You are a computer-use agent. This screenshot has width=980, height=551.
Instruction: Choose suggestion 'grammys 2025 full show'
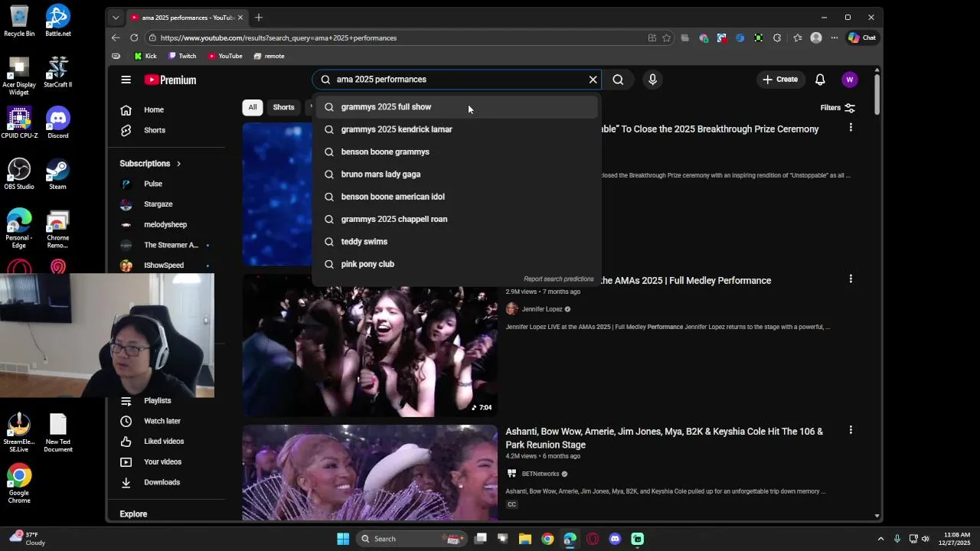[x=455, y=107]
